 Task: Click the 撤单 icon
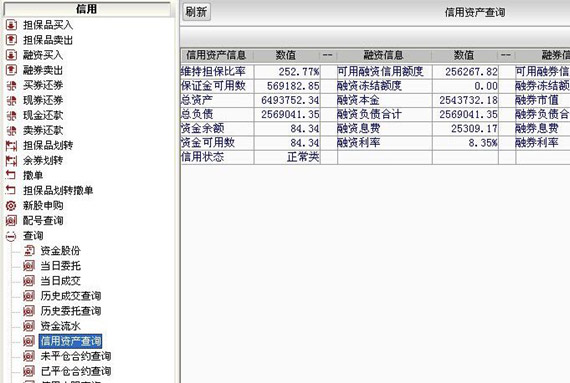11,175
